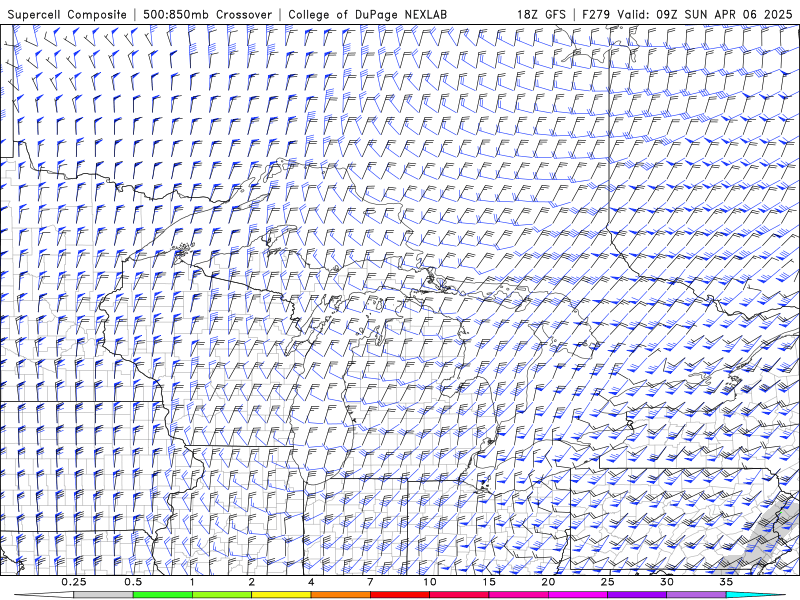Pick the hot pink swatch between 15 and 20

tap(518, 595)
